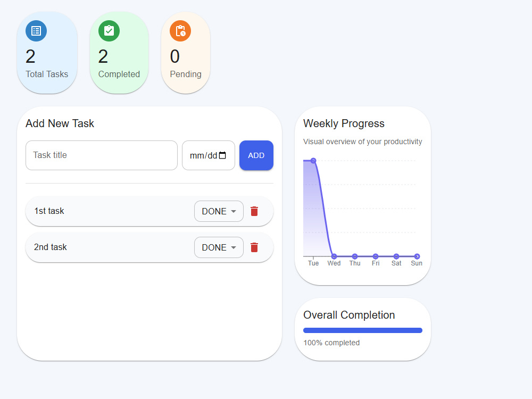Click the Overall Completion progress bar
Image resolution: width=532 pixels, height=399 pixels.
(x=363, y=330)
